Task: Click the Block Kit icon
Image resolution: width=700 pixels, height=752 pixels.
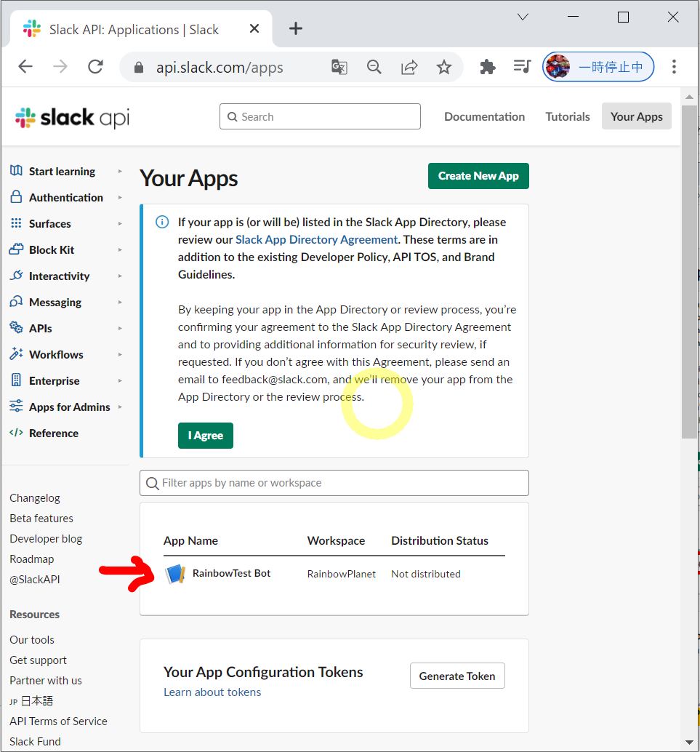Action: point(16,249)
